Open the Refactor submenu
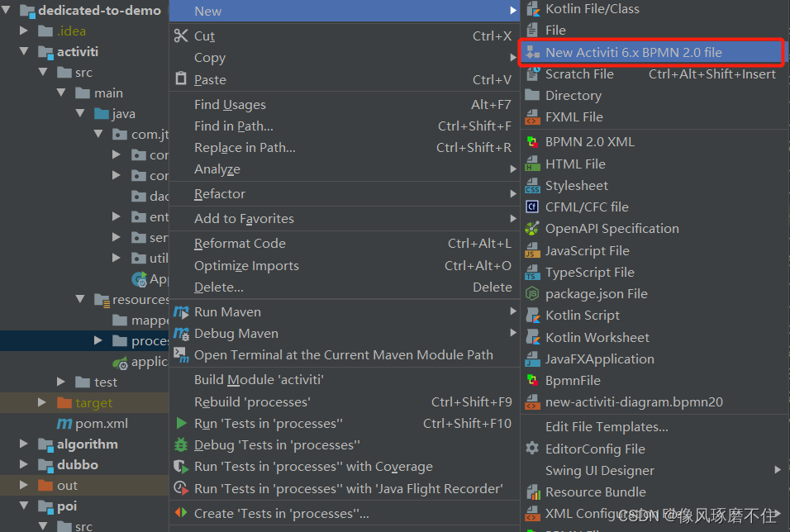790x532 pixels. pos(344,193)
